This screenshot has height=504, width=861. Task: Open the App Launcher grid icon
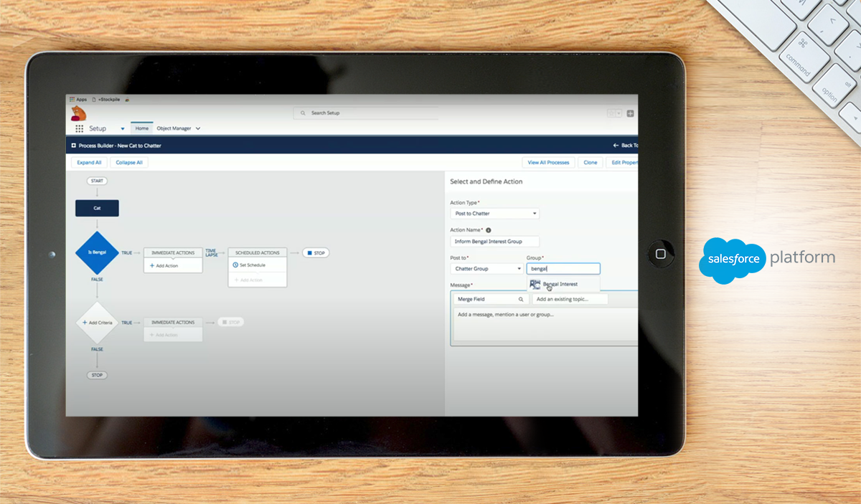(79, 129)
